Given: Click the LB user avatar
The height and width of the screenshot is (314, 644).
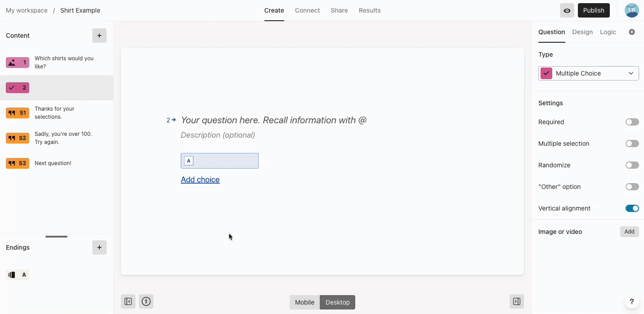Looking at the screenshot, I should pos(632,10).
